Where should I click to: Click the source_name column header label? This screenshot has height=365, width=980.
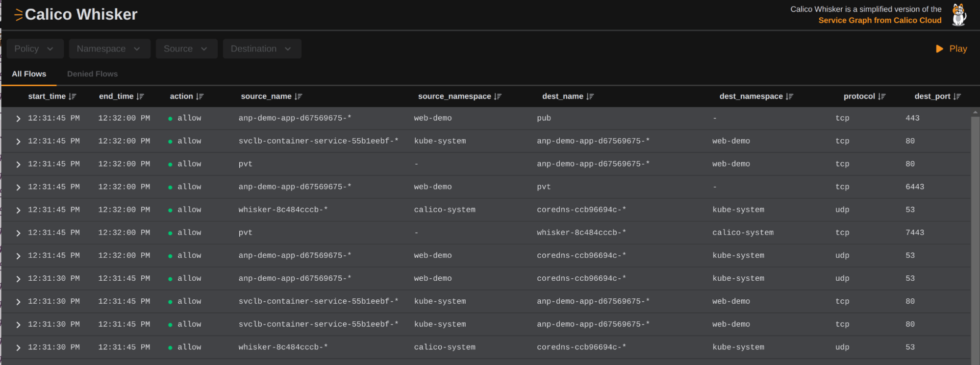(x=266, y=97)
